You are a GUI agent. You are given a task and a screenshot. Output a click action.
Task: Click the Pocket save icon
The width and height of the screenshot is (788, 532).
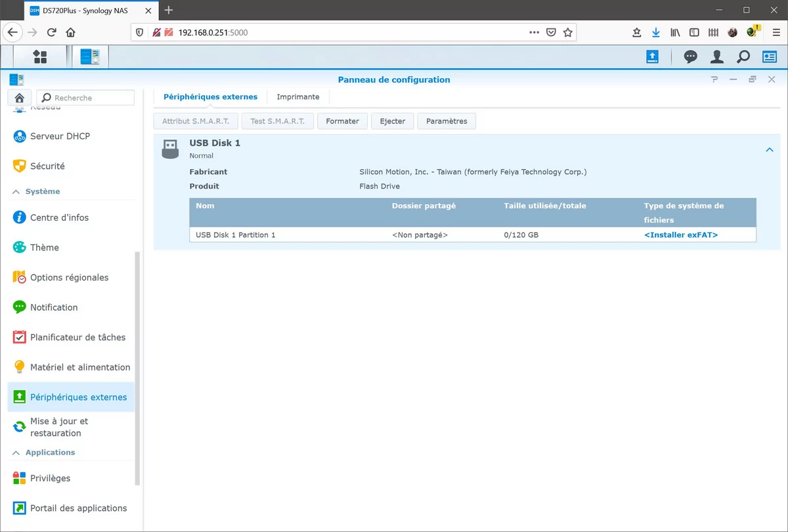point(552,32)
